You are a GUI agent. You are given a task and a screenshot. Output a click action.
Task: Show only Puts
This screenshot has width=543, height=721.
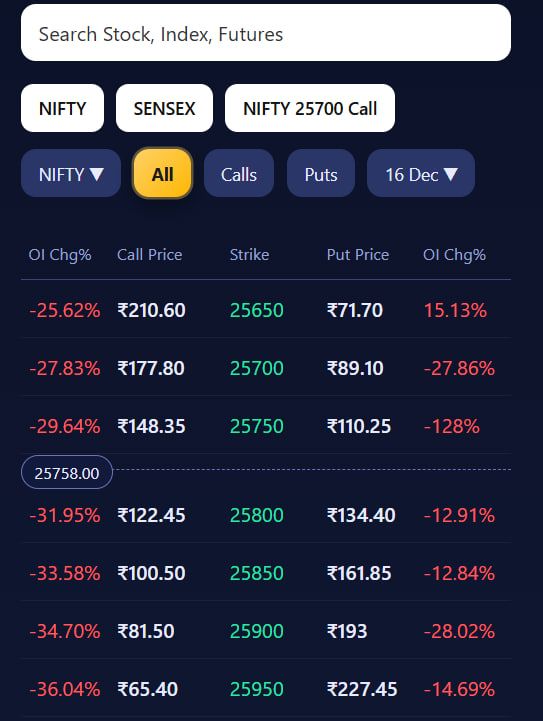point(321,174)
